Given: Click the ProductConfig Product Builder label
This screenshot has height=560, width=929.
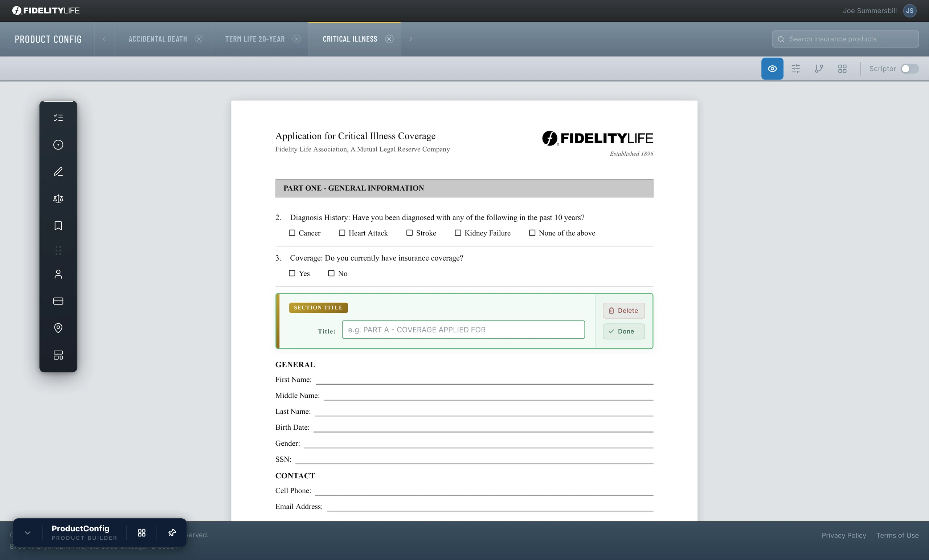Looking at the screenshot, I should click(x=85, y=533).
